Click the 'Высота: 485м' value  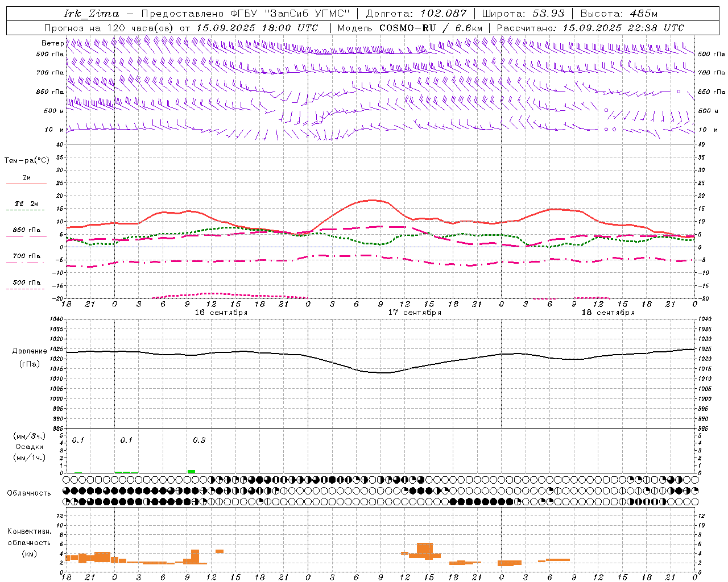click(x=619, y=14)
